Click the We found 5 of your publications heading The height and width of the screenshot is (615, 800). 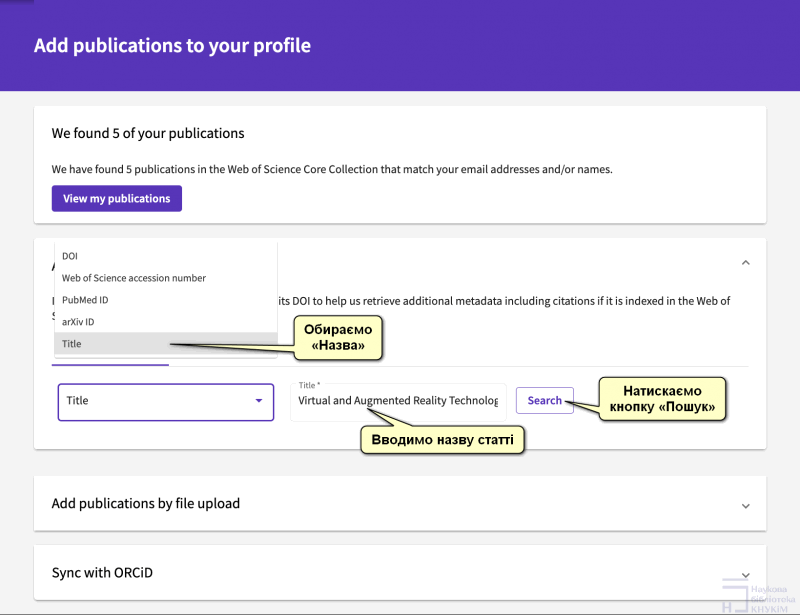[148, 133]
